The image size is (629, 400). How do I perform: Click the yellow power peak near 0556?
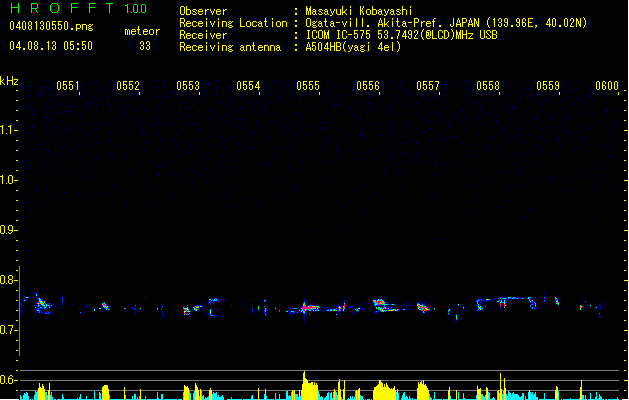(384, 390)
